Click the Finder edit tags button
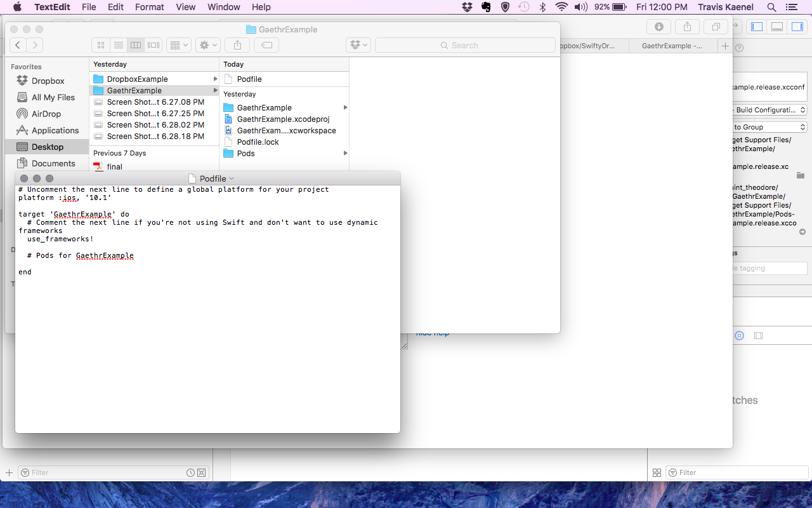This screenshot has width=812, height=508. pyautogui.click(x=266, y=45)
